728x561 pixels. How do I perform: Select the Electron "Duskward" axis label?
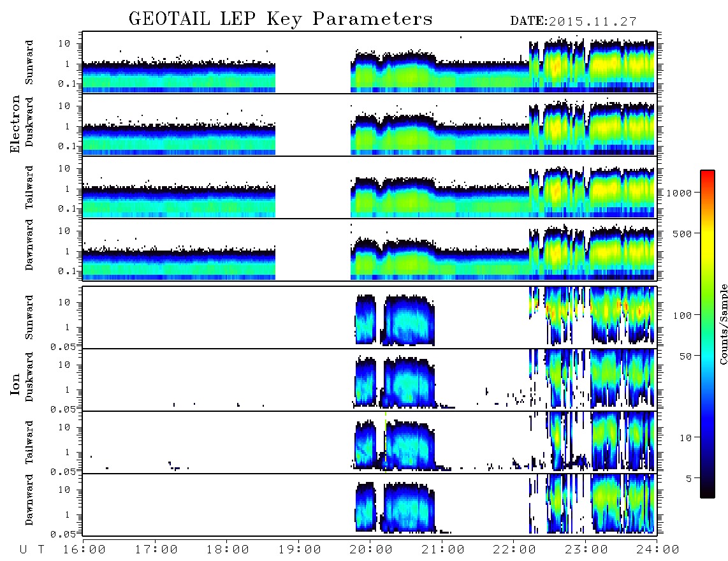tap(29, 122)
